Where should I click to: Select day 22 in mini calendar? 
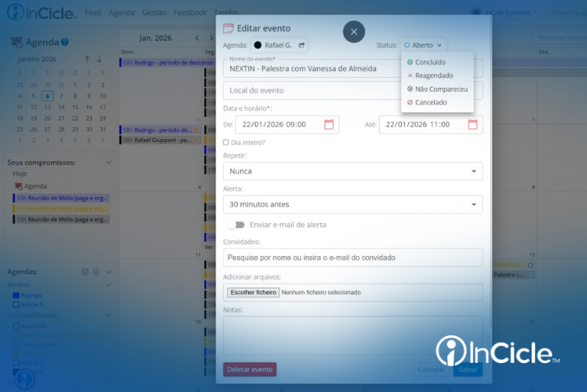pos(75,118)
